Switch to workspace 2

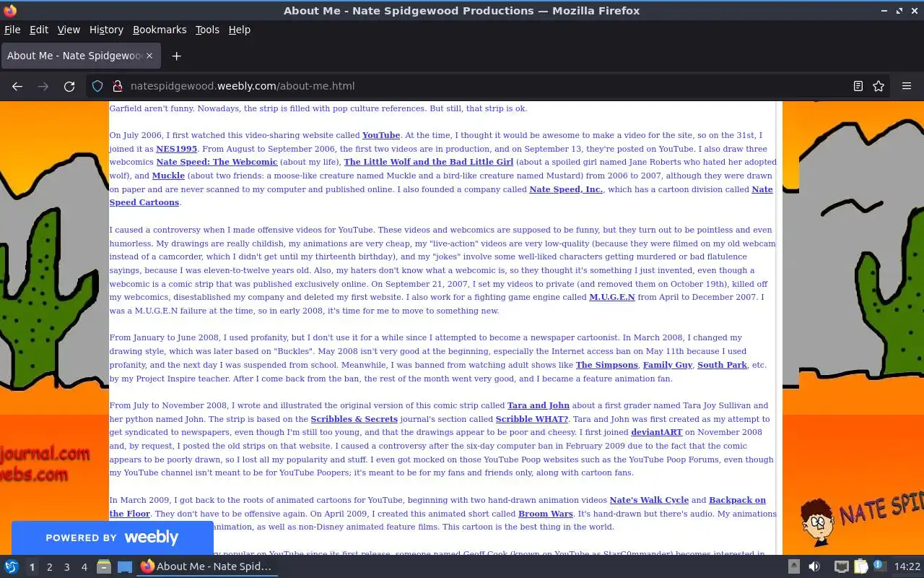click(49, 567)
